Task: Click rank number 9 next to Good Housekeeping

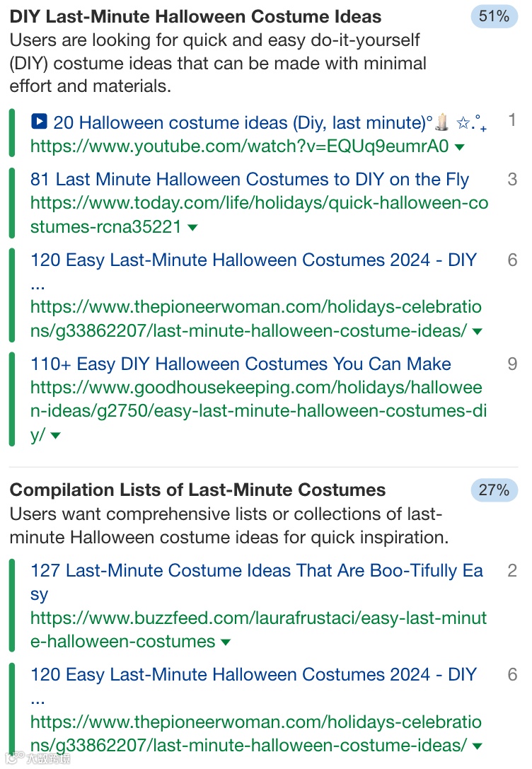Action: (x=512, y=363)
